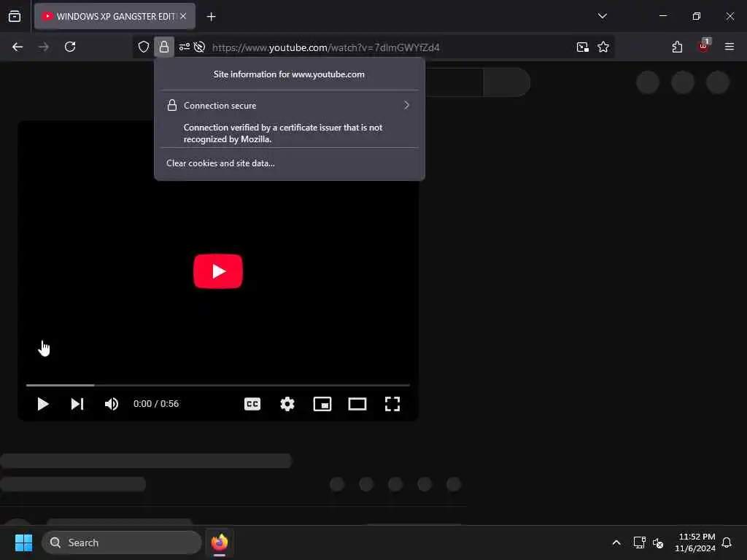747x560 pixels.
Task: Select the WINDOWS XP GANGSTER EDIT tab
Action: coord(115,16)
